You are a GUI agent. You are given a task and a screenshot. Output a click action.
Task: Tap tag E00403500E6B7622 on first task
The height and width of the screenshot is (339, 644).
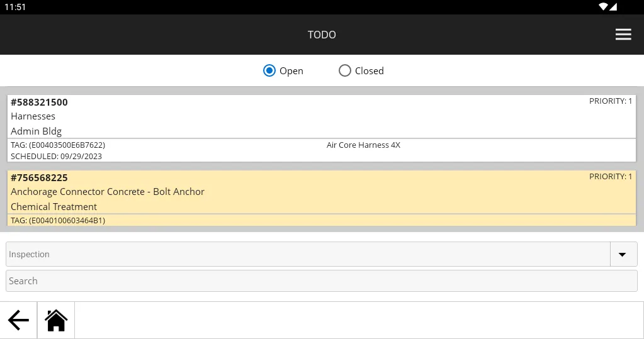coord(58,145)
